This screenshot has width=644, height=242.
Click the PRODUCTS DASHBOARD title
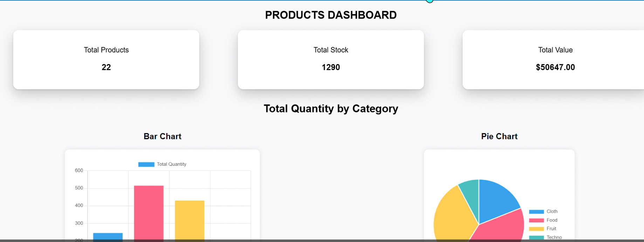tap(331, 15)
